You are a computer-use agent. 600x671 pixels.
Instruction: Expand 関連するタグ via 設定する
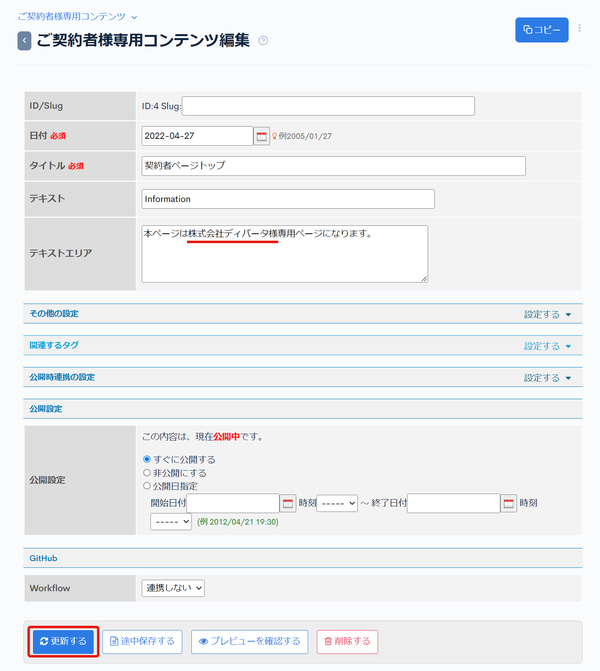[x=547, y=346]
